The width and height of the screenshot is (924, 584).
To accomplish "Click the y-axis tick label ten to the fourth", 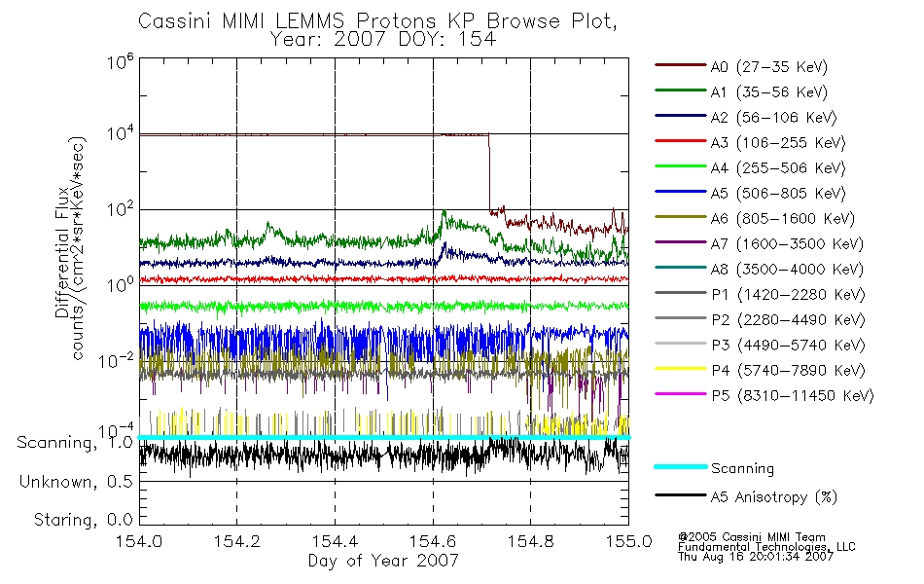I will [x=121, y=133].
